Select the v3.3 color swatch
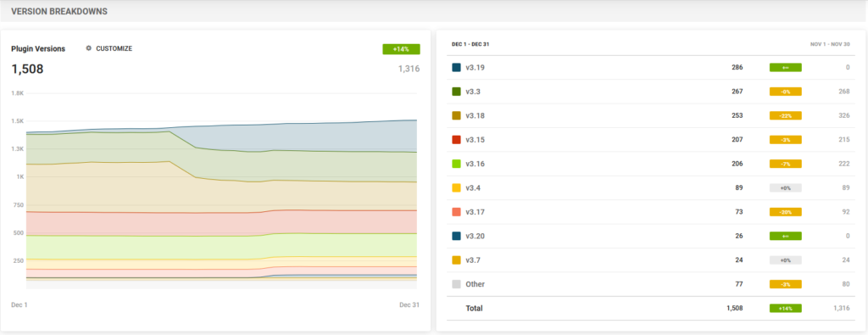The height and width of the screenshot is (335, 868). click(x=456, y=92)
